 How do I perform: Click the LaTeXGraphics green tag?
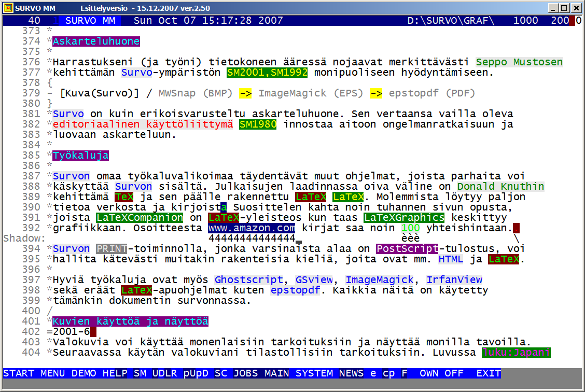tap(405, 217)
